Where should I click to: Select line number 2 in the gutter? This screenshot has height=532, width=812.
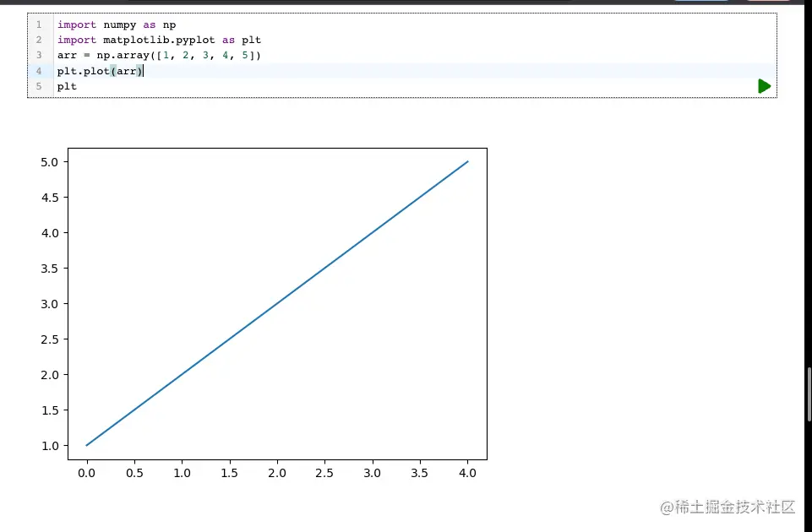pyautogui.click(x=39, y=40)
